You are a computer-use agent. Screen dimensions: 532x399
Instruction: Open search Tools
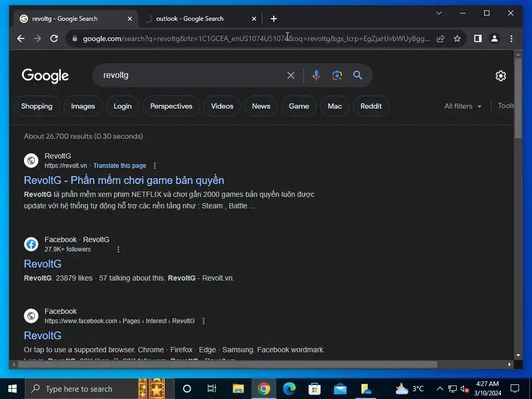506,106
